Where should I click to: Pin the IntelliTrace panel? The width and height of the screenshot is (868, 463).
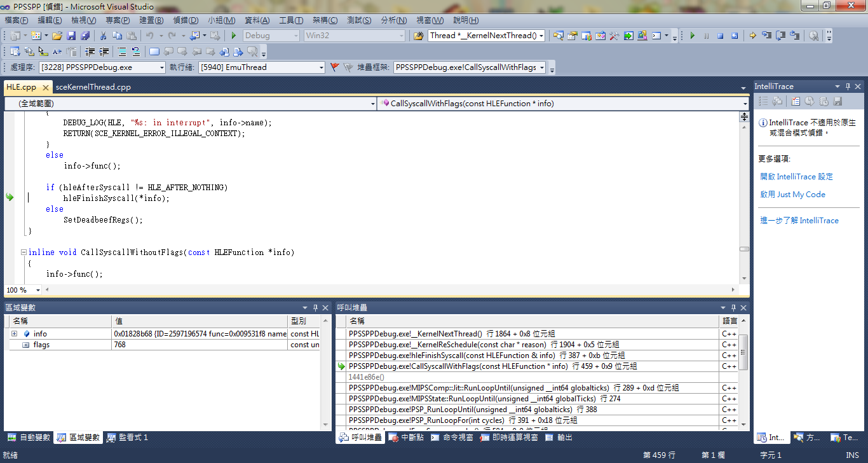tap(846, 86)
